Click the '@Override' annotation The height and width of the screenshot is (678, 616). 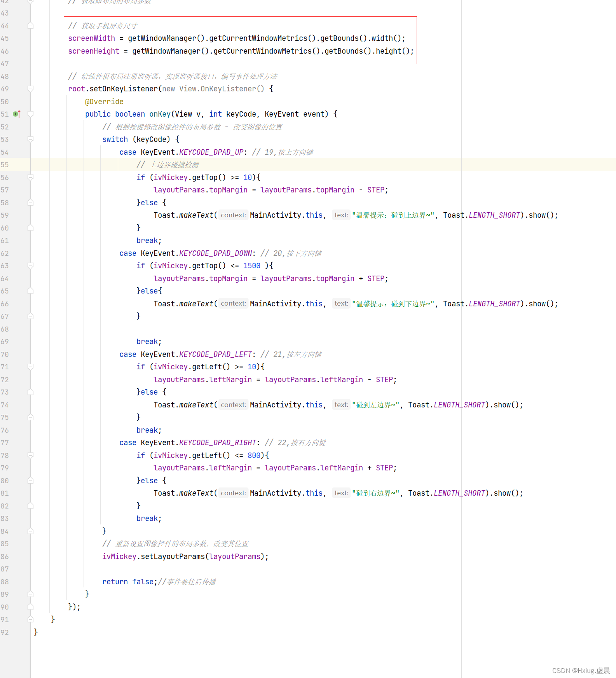point(104,101)
